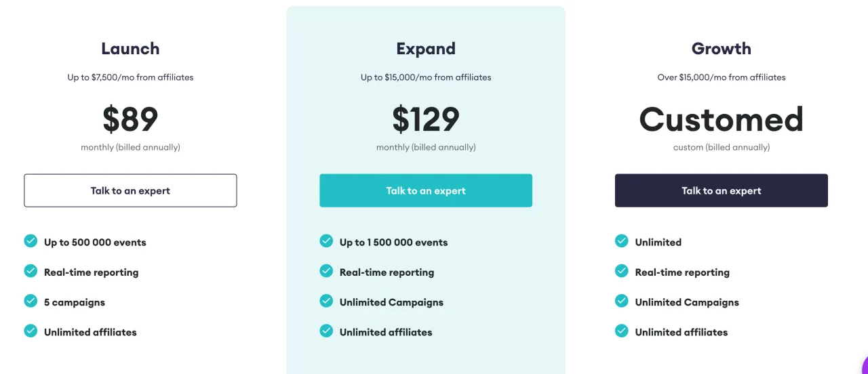Click the $89 price text
The height and width of the screenshot is (374, 868).
(x=130, y=119)
